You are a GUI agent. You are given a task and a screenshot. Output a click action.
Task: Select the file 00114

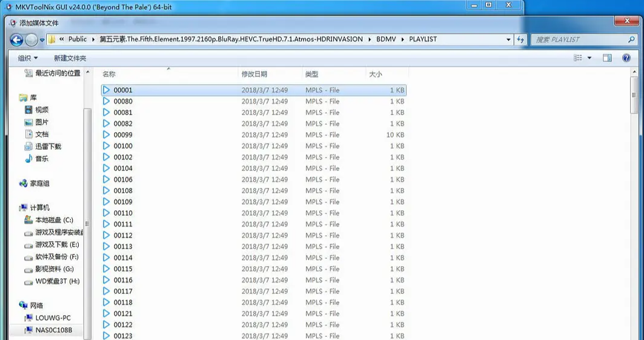(253, 258)
